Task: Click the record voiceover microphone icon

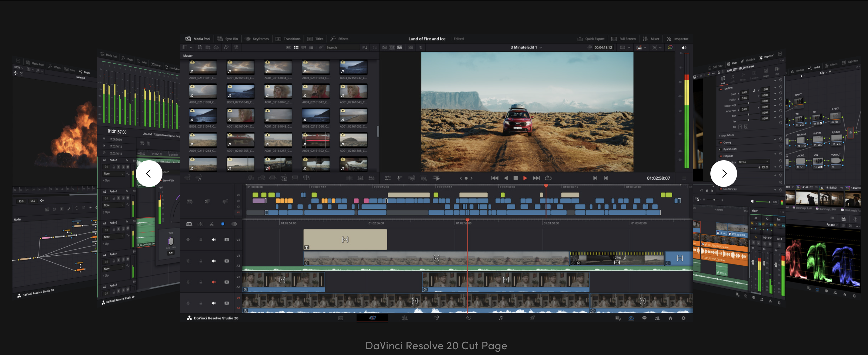Action: pyautogui.click(x=399, y=178)
